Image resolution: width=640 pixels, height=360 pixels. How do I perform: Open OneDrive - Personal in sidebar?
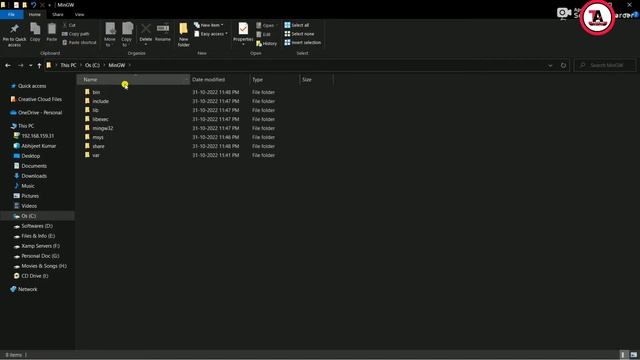click(40, 113)
